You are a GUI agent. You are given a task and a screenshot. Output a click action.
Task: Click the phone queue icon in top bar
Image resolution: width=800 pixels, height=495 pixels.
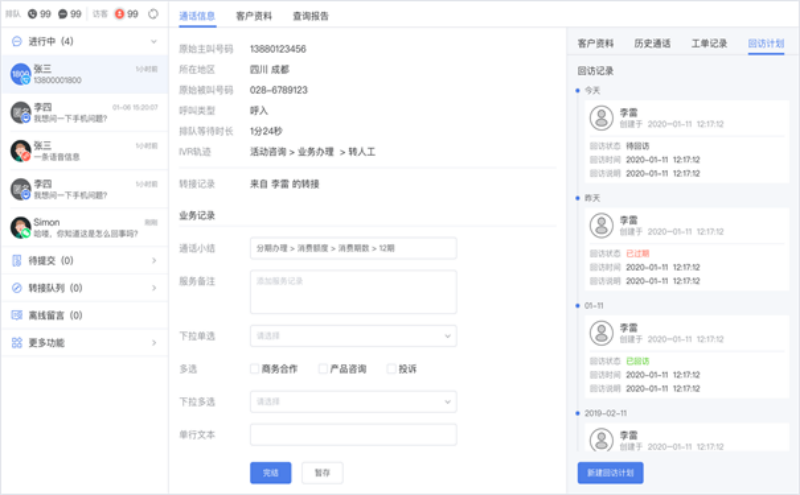click(33, 14)
